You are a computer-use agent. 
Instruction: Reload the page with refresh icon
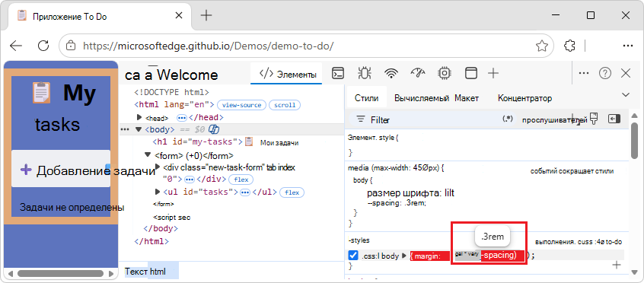(43, 46)
